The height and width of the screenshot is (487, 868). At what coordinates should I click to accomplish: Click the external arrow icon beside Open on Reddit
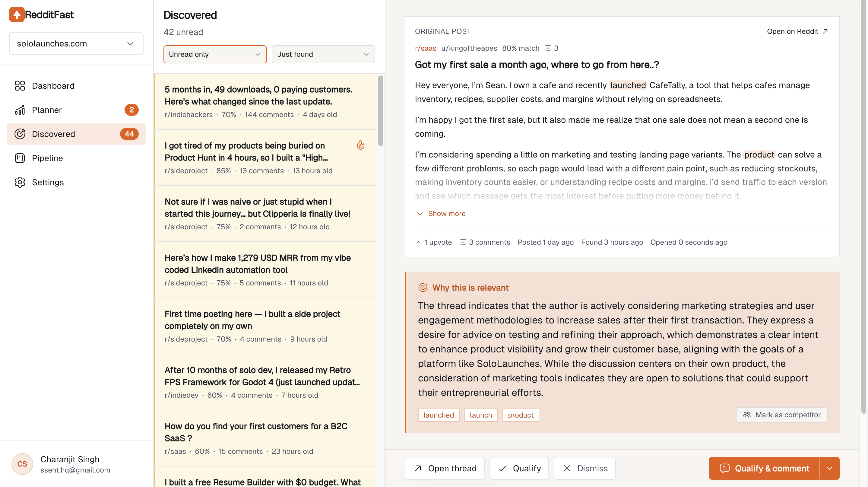(825, 31)
